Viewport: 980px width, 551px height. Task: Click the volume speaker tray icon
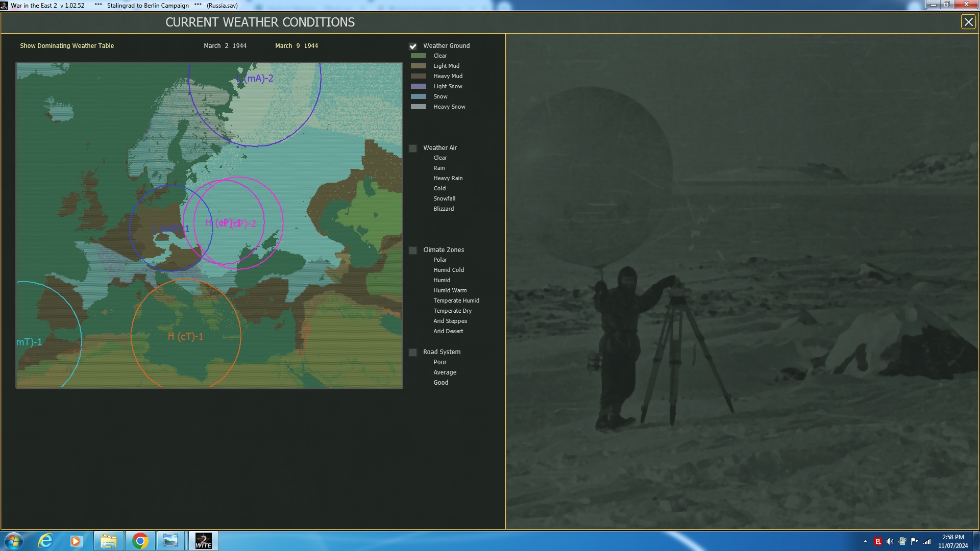[890, 541]
